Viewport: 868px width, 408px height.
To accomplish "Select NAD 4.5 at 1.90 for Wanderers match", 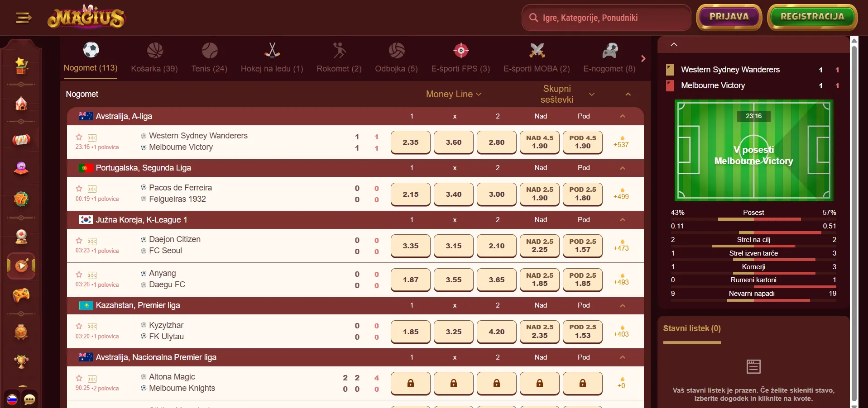I will click(540, 142).
